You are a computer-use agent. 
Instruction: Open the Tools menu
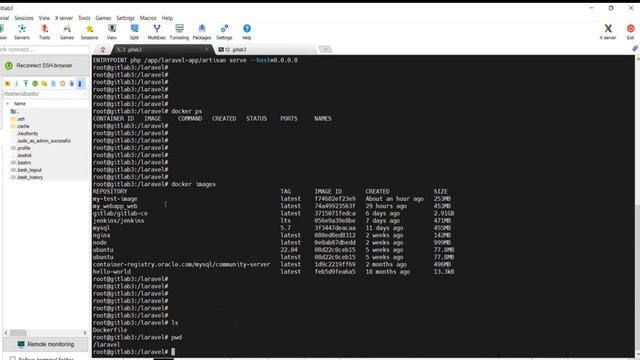[84, 18]
